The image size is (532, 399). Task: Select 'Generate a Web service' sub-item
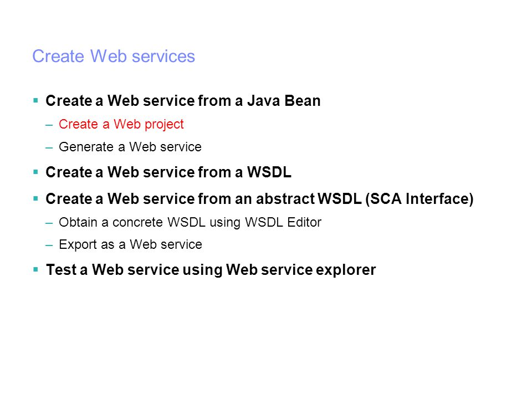coord(130,147)
